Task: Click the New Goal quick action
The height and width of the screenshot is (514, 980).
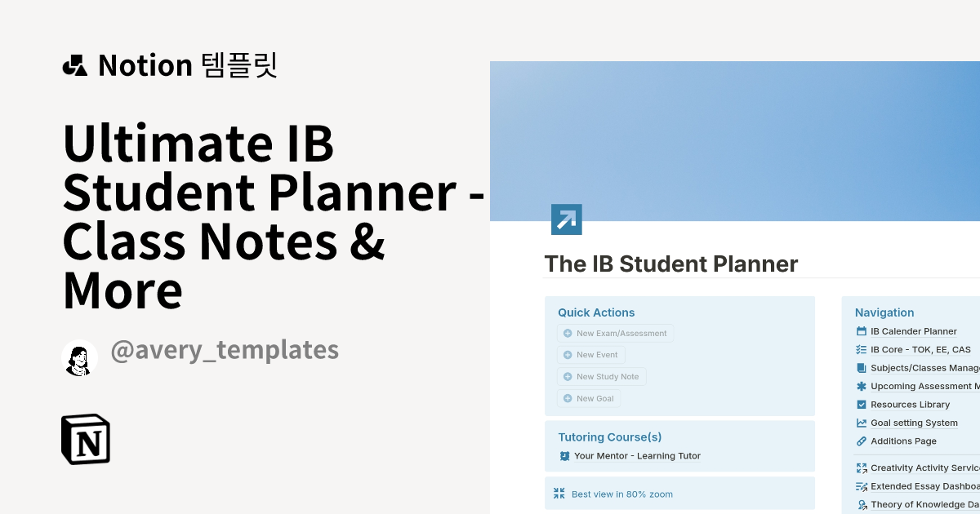Action: (x=588, y=398)
